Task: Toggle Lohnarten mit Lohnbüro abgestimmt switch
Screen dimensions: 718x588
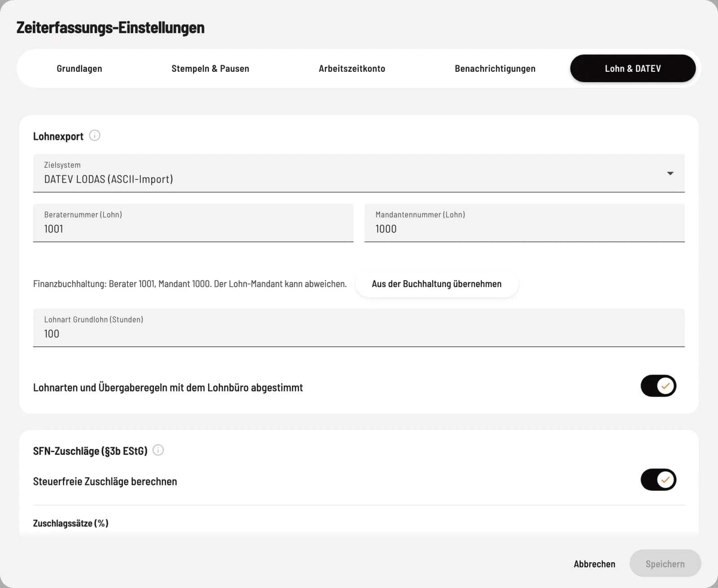Action: click(658, 386)
